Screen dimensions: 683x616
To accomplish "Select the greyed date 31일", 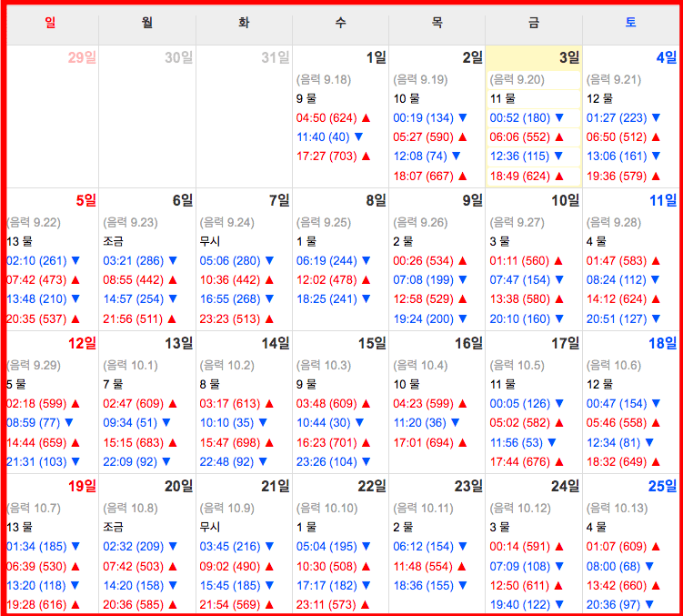I will pyautogui.click(x=276, y=57).
